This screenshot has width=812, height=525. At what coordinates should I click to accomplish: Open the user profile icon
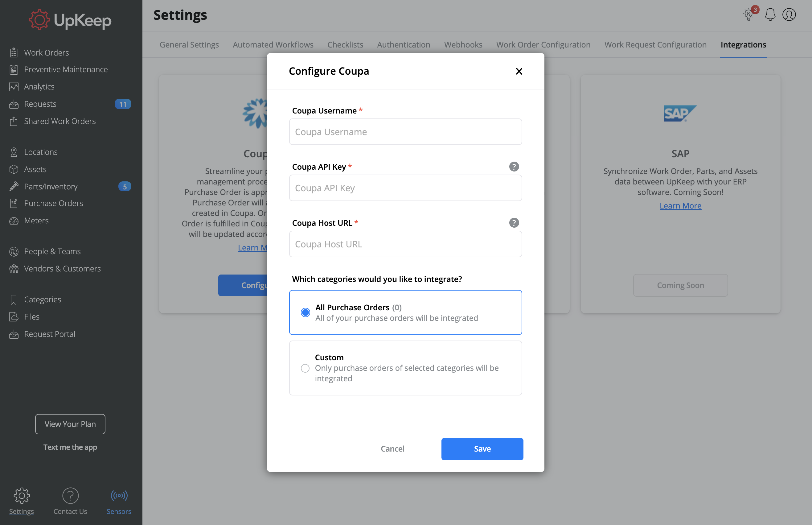point(789,15)
